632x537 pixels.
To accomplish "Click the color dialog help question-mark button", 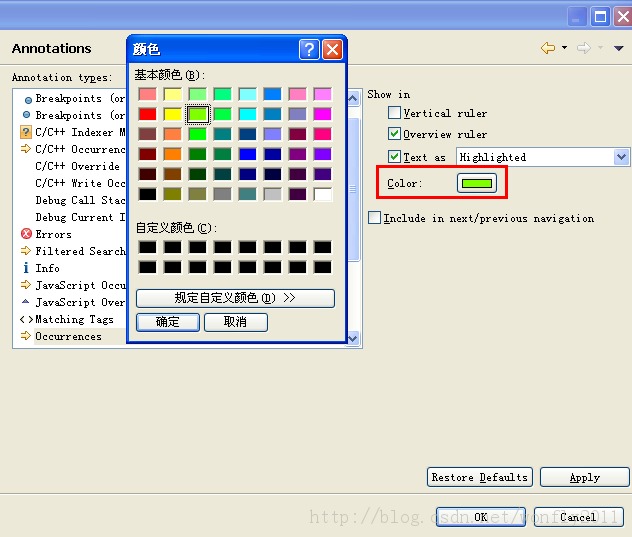I will (309, 49).
